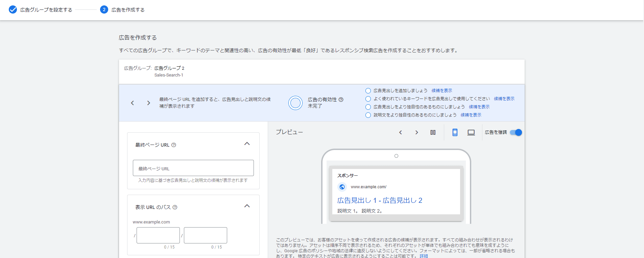644x258 pixels.
Task: Click www.example.com/ in the ad preview
Action: pos(368,187)
